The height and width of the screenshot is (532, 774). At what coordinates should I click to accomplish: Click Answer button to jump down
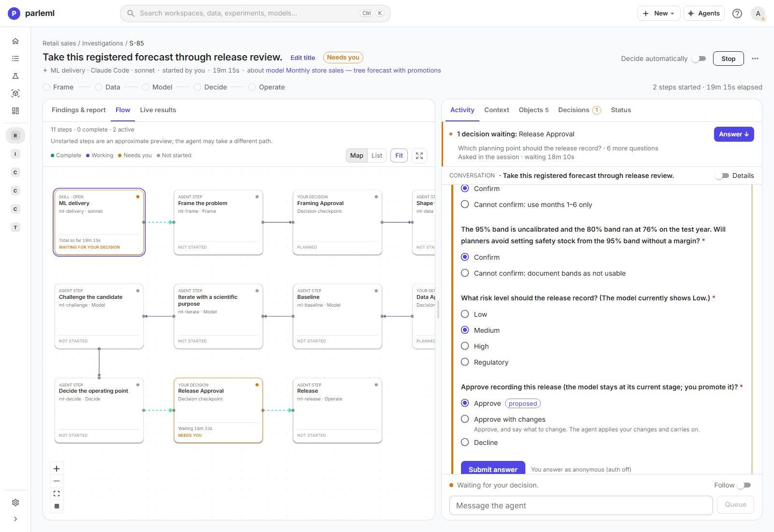click(x=734, y=134)
